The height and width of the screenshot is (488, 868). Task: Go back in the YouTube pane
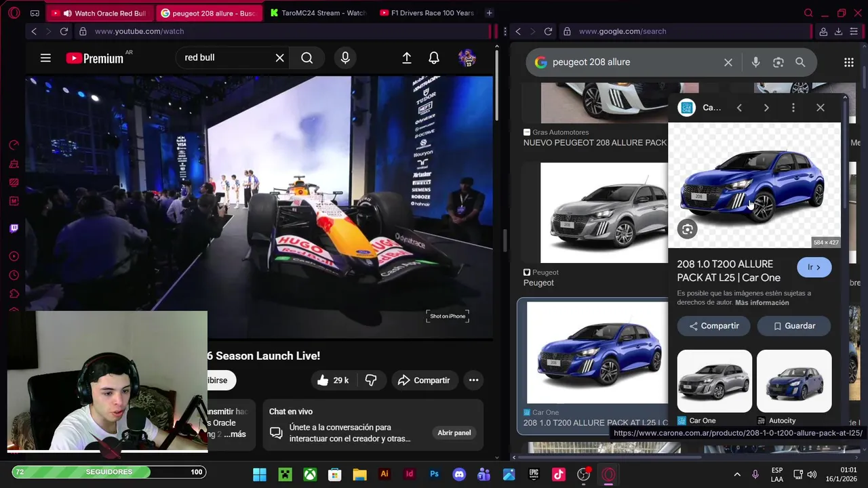(34, 31)
